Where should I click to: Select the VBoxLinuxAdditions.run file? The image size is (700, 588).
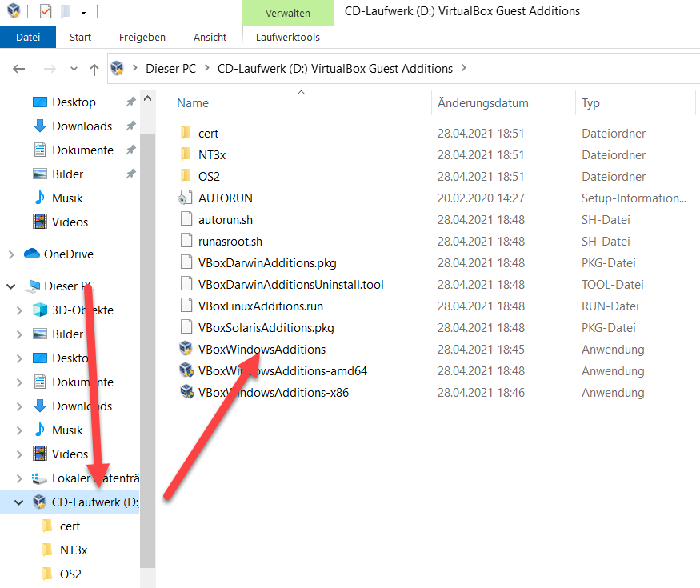(261, 306)
